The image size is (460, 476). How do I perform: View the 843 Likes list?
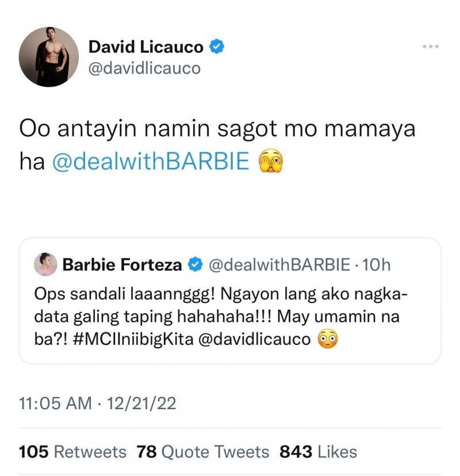(318, 451)
